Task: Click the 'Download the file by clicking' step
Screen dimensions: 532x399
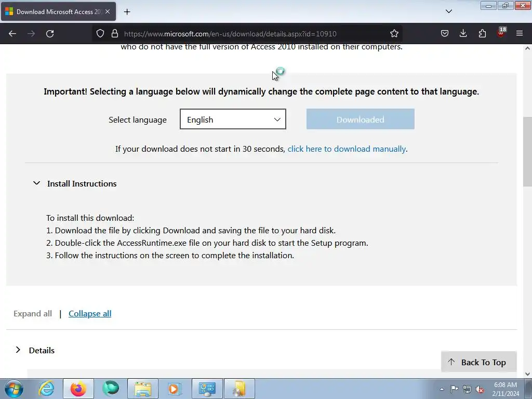Action: click(x=191, y=230)
